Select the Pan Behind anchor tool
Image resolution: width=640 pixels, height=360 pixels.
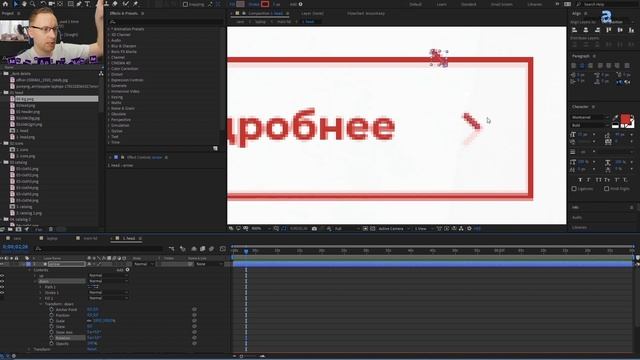tap(60, 4)
